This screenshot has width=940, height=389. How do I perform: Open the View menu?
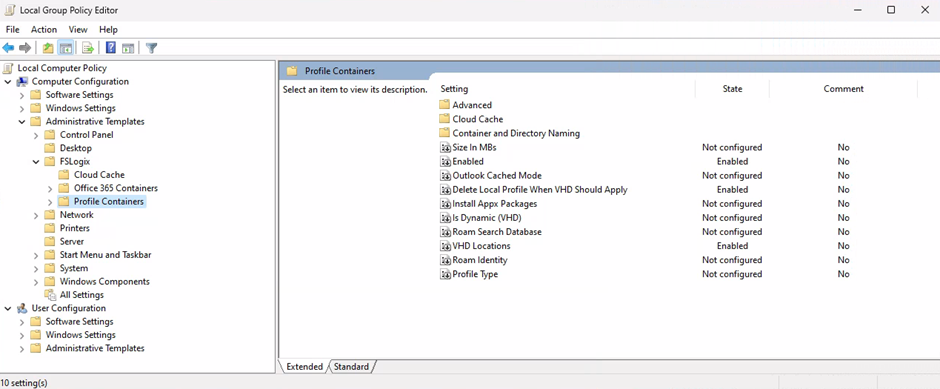click(78, 29)
